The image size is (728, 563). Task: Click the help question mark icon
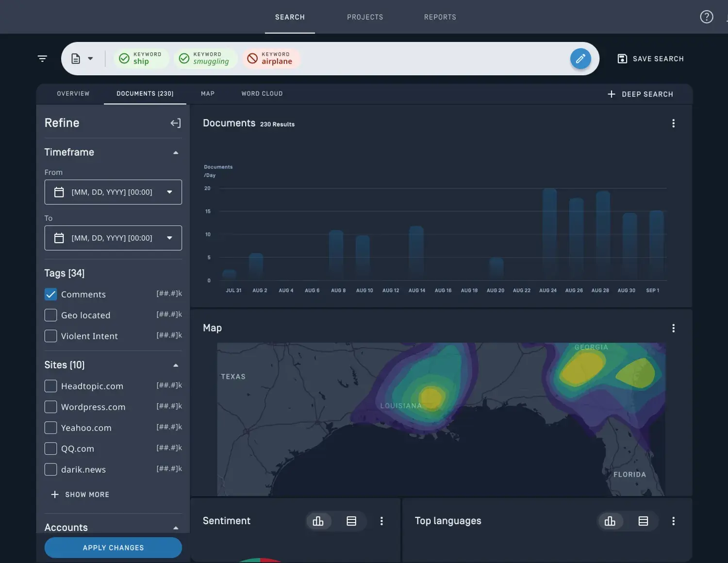point(707,17)
